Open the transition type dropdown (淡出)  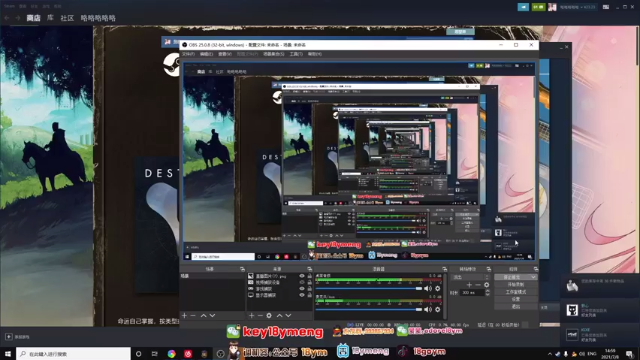click(x=471, y=277)
